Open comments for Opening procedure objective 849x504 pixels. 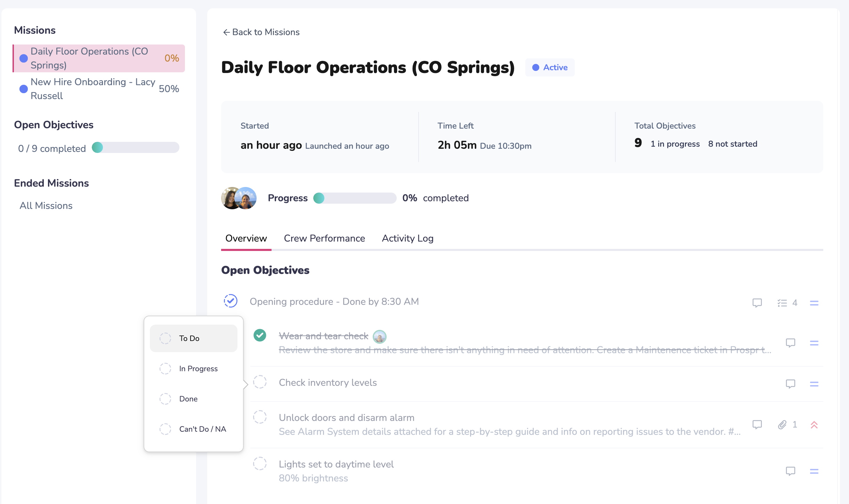[757, 303]
